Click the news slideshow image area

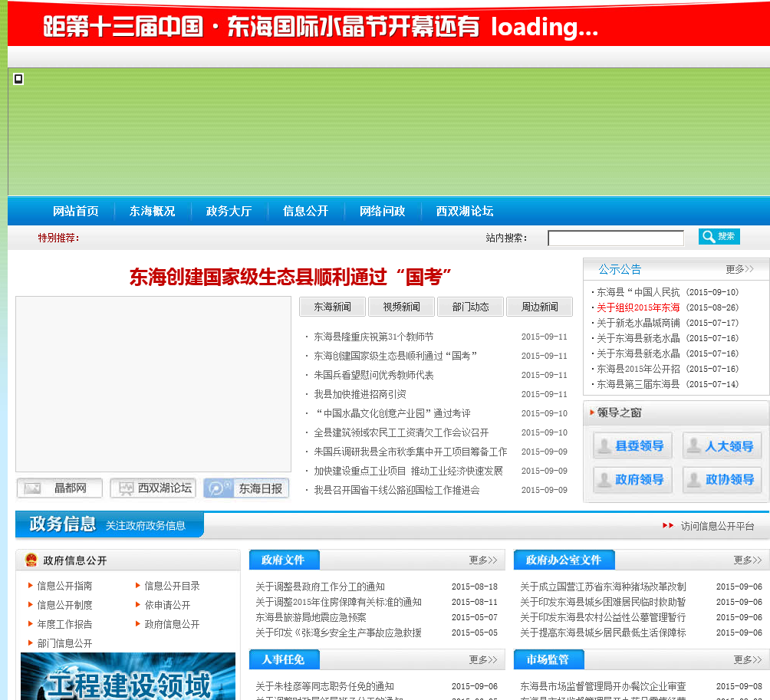(153, 384)
